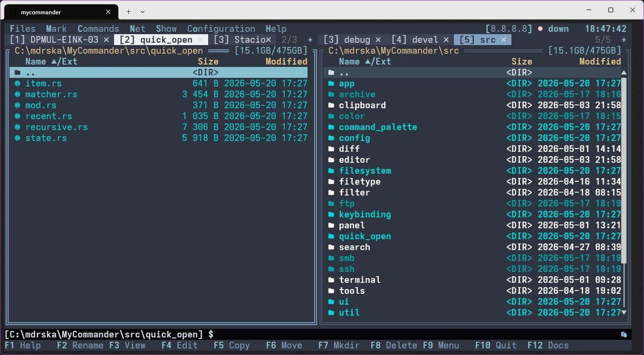644x355 pixels.
Task: Click the Rust file icon beside matcher.rs
Action: (x=17, y=94)
